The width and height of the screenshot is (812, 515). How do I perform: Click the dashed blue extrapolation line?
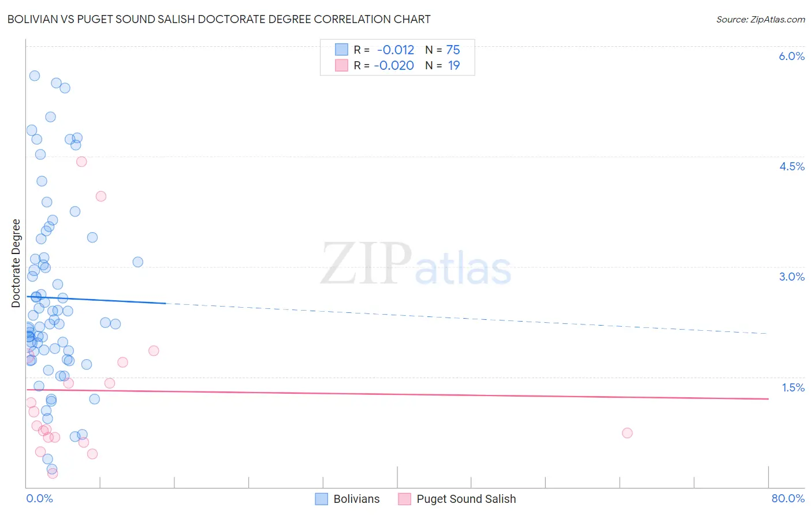tap(467, 318)
